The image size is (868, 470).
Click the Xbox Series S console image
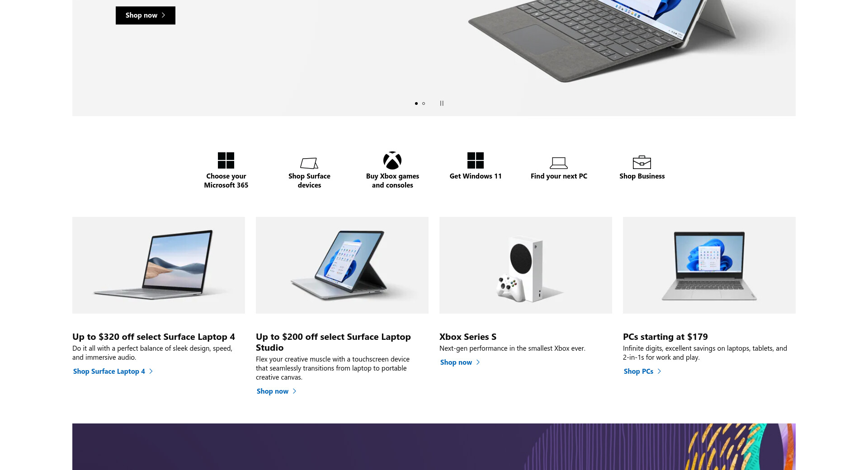(526, 265)
